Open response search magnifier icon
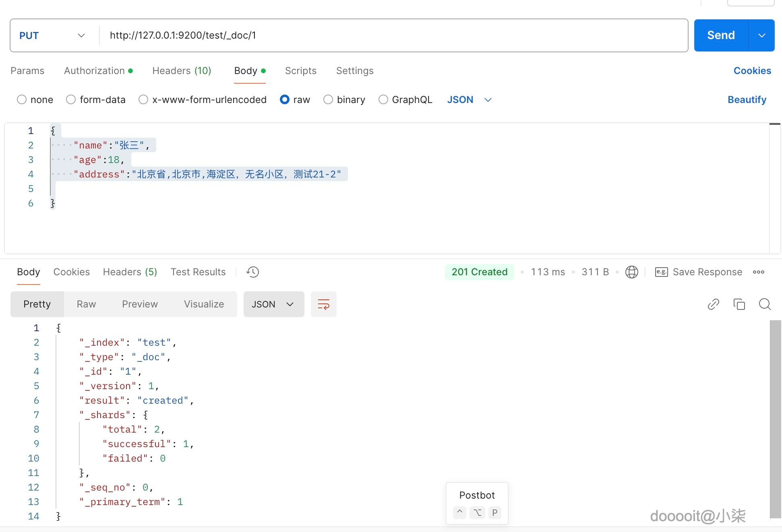 (765, 304)
